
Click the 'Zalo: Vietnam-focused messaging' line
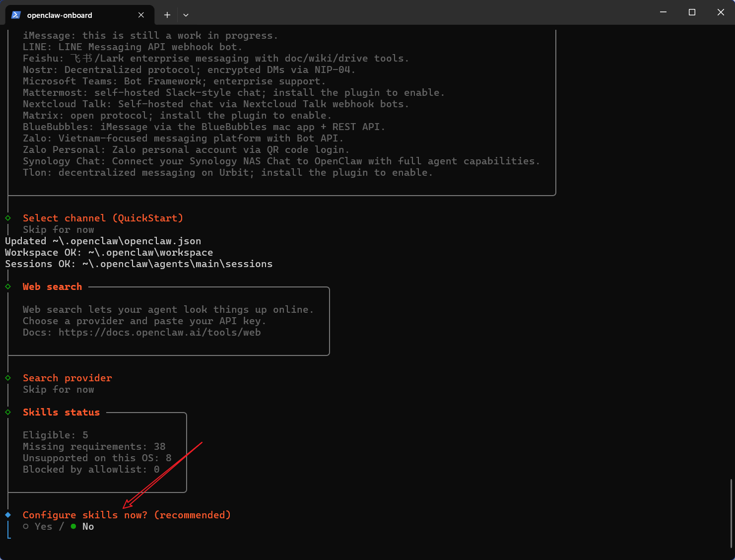tap(183, 139)
